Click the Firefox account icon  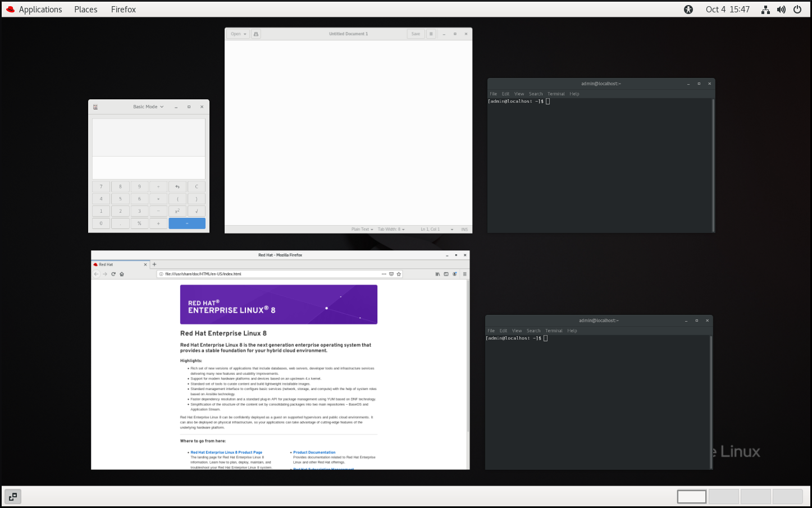[455, 274]
